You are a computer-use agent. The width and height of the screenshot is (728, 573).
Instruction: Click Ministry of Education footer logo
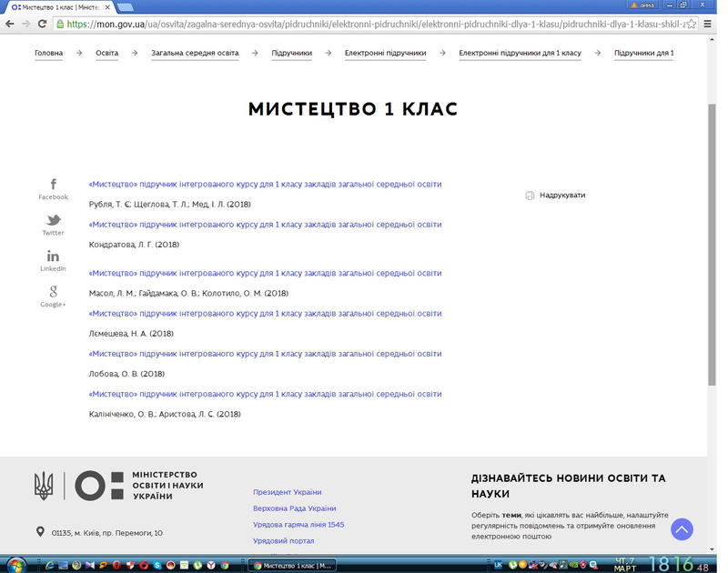coord(119,486)
